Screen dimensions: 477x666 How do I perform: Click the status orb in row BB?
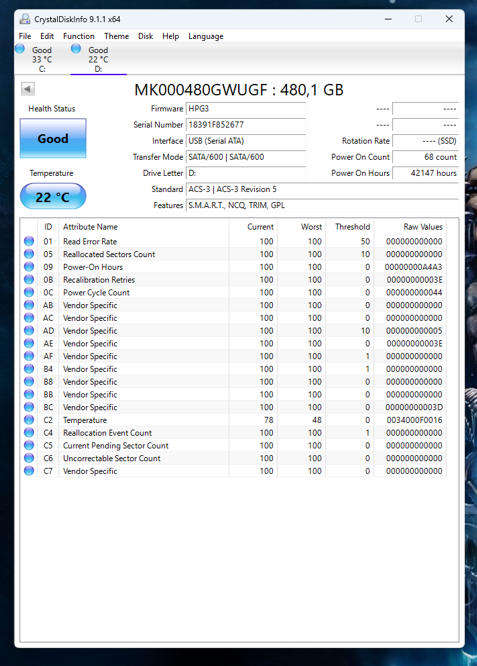(x=29, y=394)
